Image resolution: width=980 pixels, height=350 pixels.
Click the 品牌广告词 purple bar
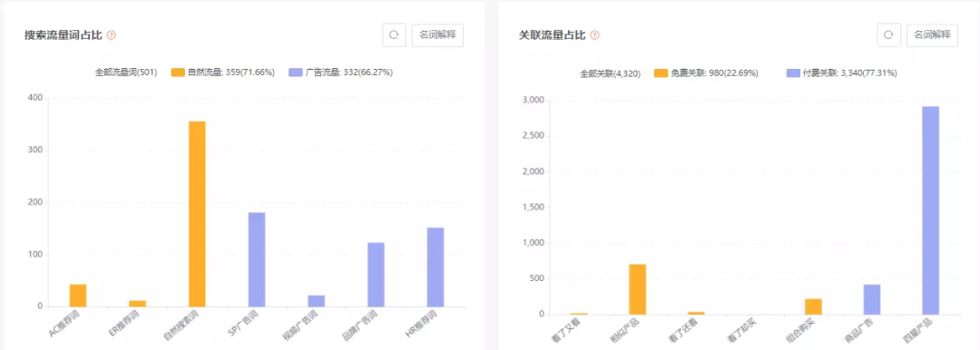click(x=376, y=275)
